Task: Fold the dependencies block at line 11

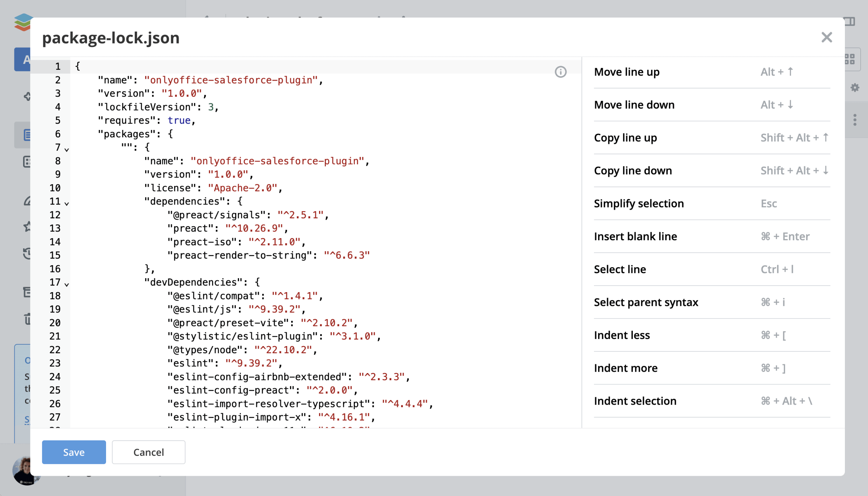Action: 66,204
